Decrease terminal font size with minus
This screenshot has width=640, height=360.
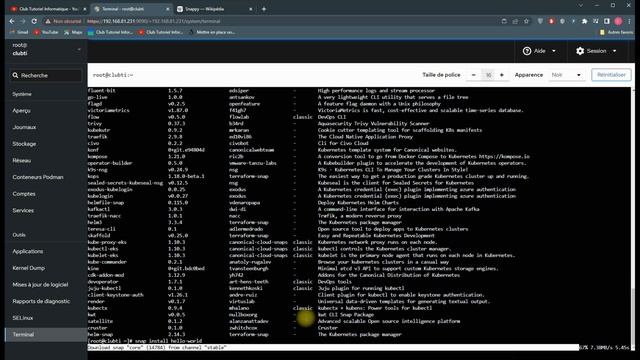(473, 75)
